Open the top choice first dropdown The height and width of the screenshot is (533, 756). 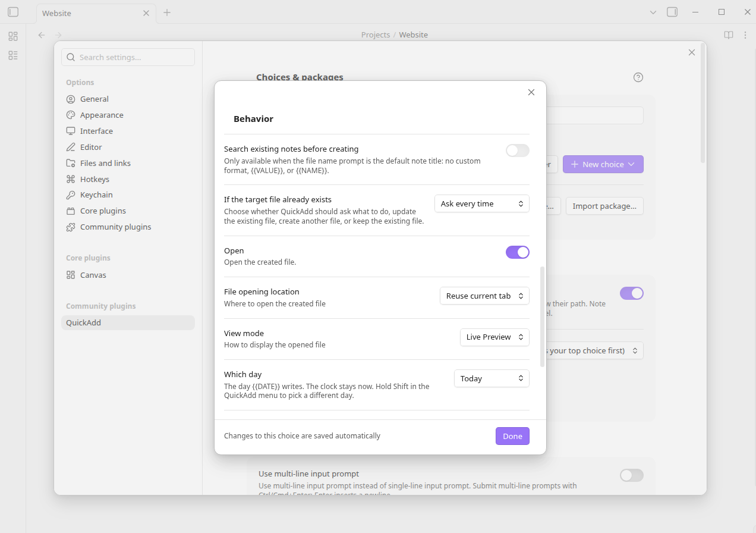tap(594, 350)
